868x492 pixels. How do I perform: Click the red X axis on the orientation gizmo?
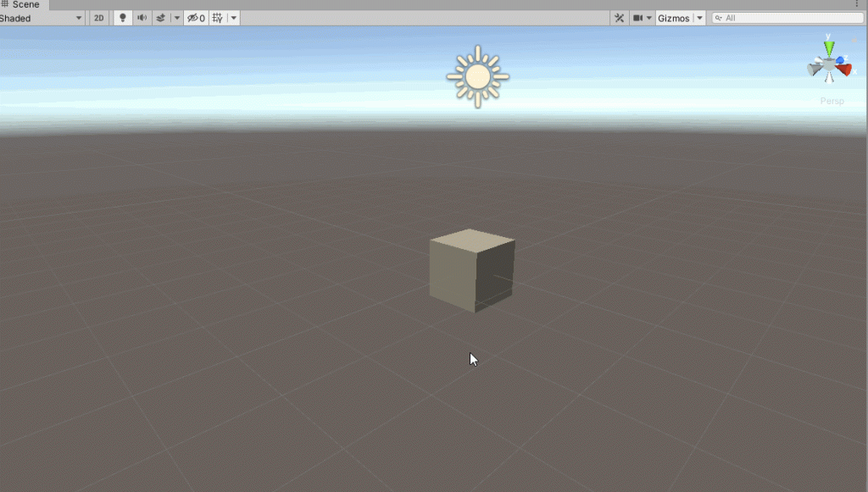845,69
